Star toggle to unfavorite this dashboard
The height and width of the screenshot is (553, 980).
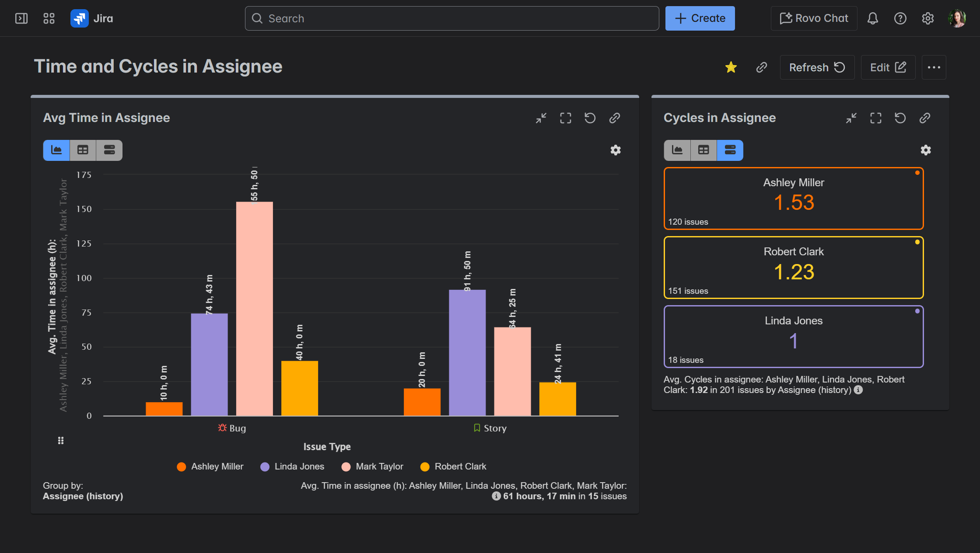point(731,67)
